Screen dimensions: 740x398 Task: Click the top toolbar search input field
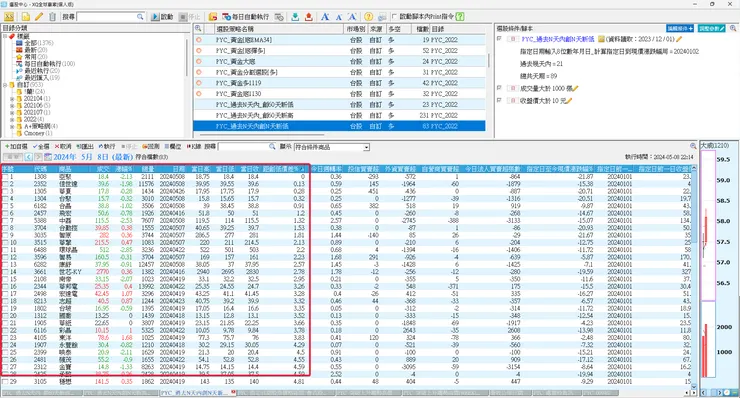coord(110,17)
